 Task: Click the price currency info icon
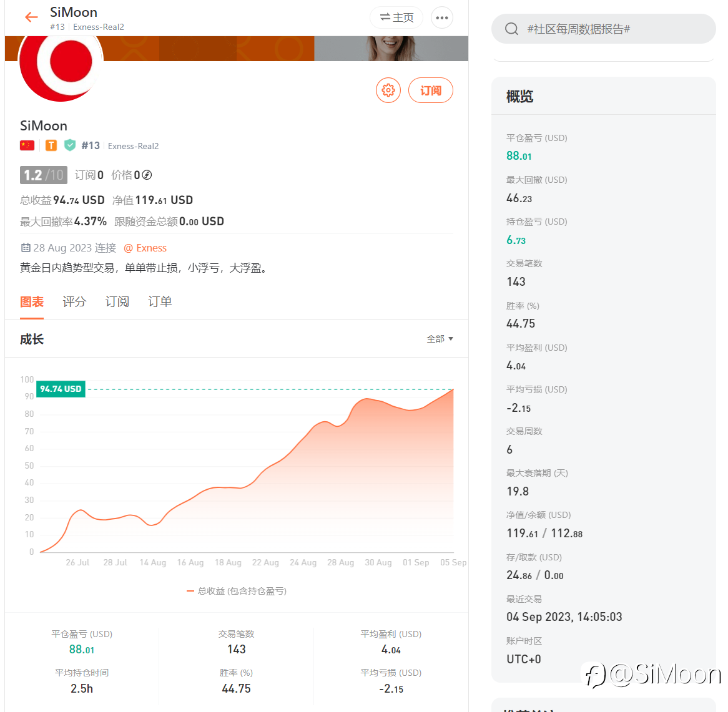click(147, 175)
